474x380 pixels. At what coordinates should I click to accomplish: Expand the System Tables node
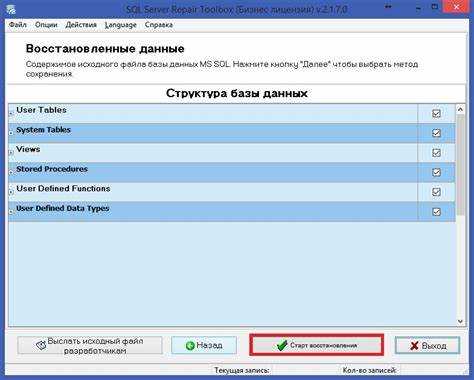11,133
